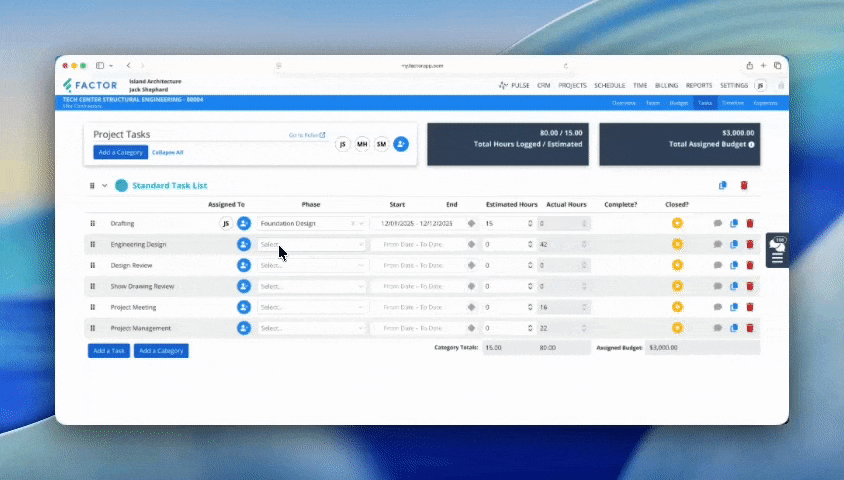Click the Safari share icon
844x480 pixels.
[749, 66]
